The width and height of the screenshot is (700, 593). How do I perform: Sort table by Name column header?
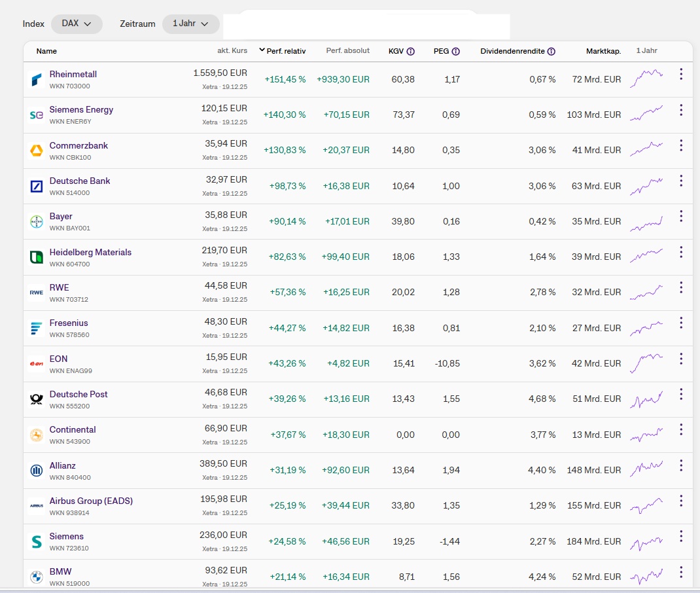point(46,51)
